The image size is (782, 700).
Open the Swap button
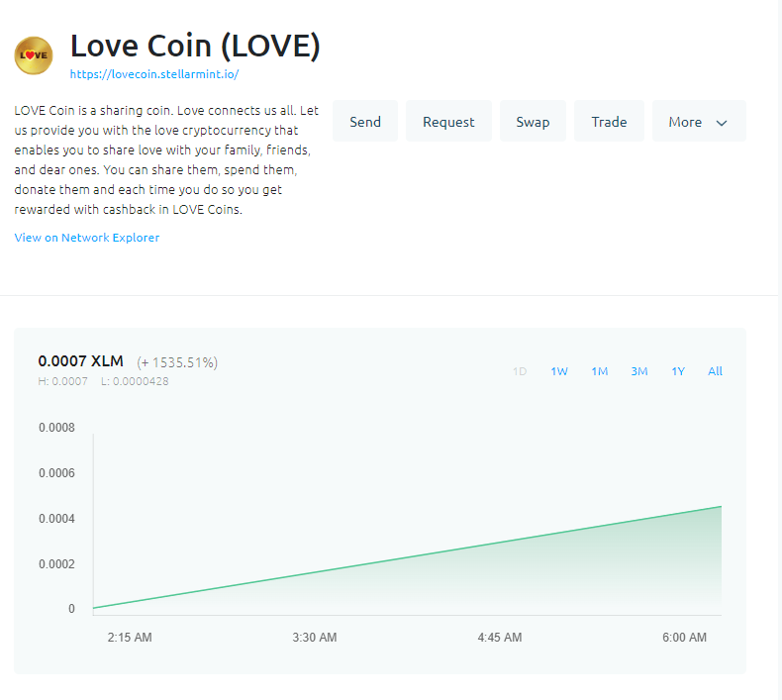point(533,121)
